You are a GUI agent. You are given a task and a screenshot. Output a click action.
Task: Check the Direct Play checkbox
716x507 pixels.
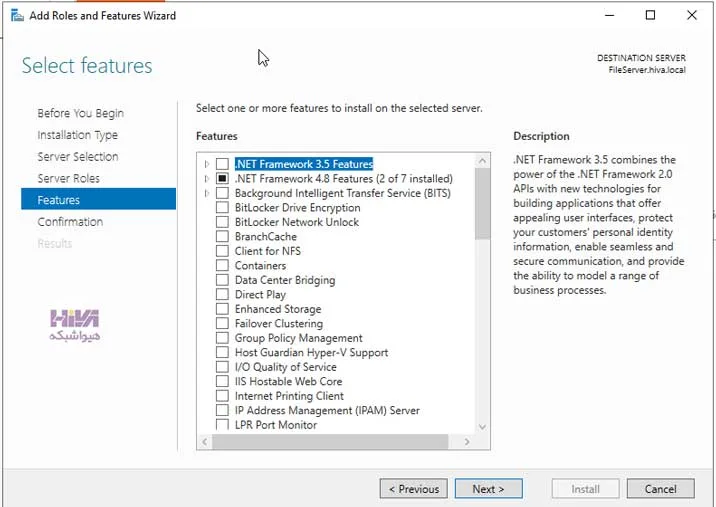point(222,295)
